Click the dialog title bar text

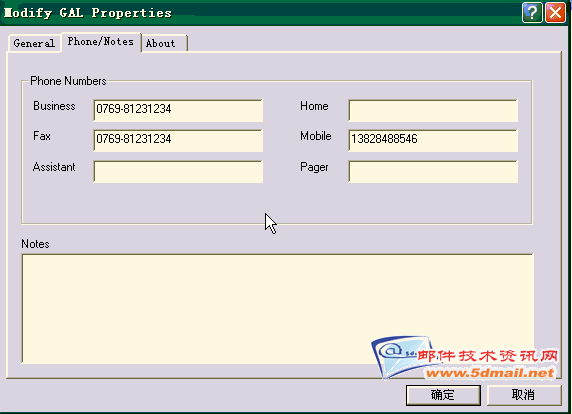click(88, 13)
